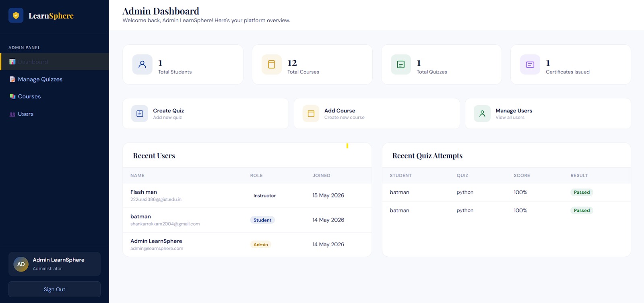644x303 pixels.
Task: Click the first 100% score
Action: point(520,192)
